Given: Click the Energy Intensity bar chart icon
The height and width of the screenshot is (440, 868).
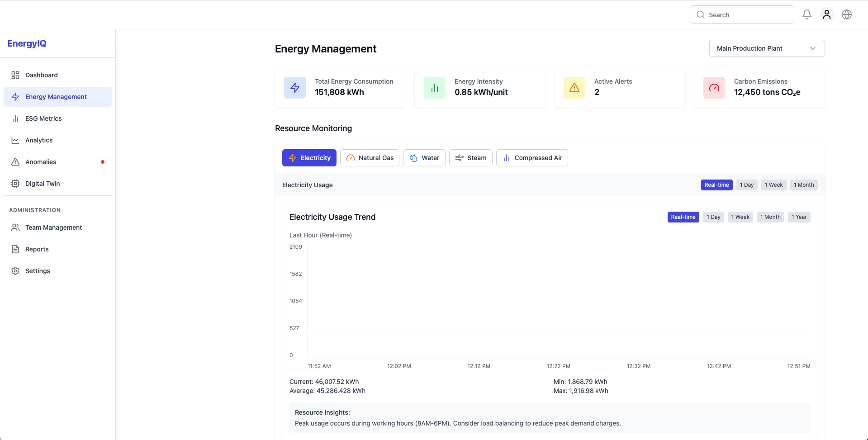Looking at the screenshot, I should (x=434, y=88).
